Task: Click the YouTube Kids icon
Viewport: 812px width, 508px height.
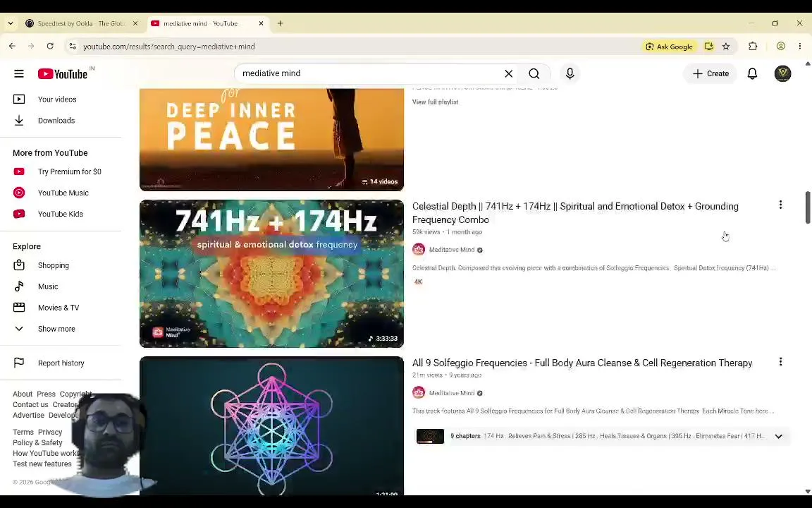Action: (x=19, y=214)
